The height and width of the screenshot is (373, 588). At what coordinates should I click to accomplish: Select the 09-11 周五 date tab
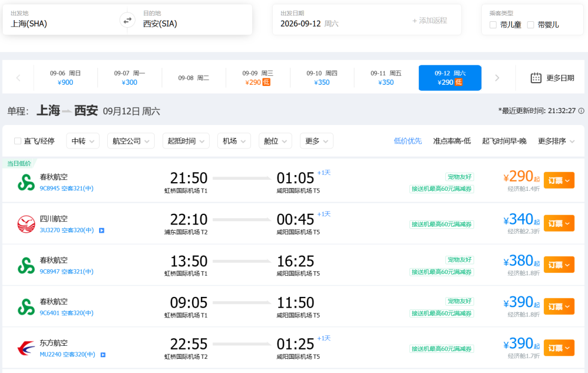click(x=386, y=78)
